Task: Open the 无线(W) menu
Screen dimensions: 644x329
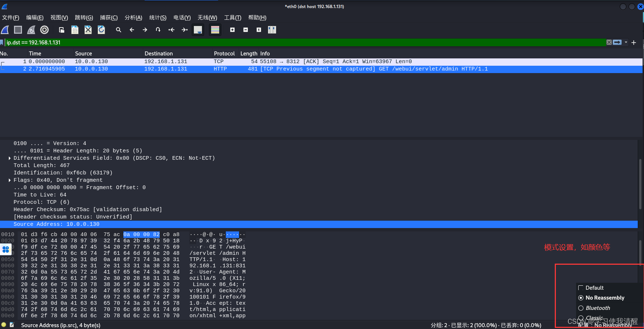Action: coord(207,18)
